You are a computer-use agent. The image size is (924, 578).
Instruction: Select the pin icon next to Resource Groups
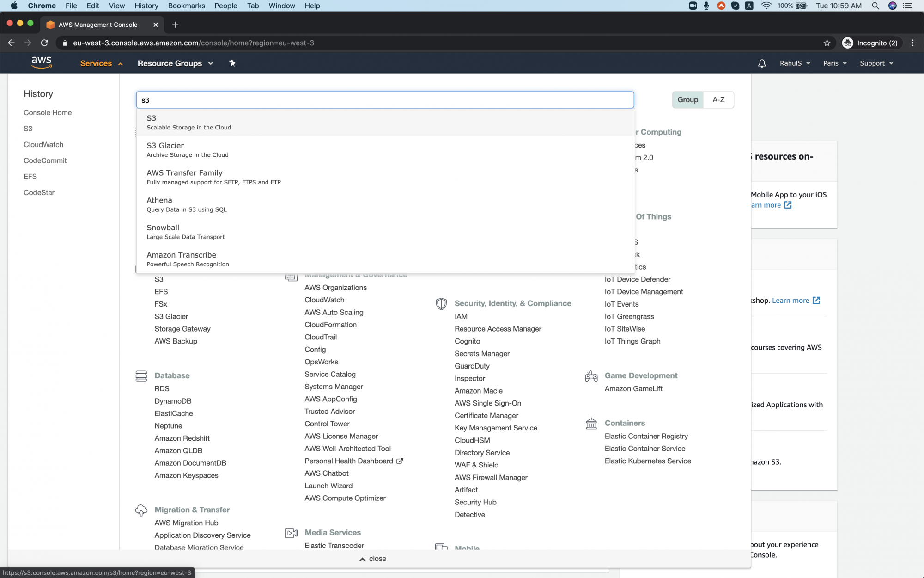[232, 63]
